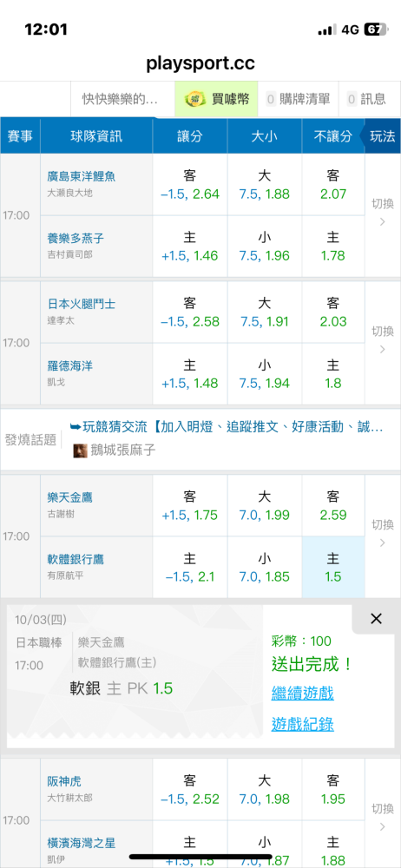The image size is (401, 868).
Task: Expand 切換 for the 樂天金鷹 game
Action: coord(383,533)
